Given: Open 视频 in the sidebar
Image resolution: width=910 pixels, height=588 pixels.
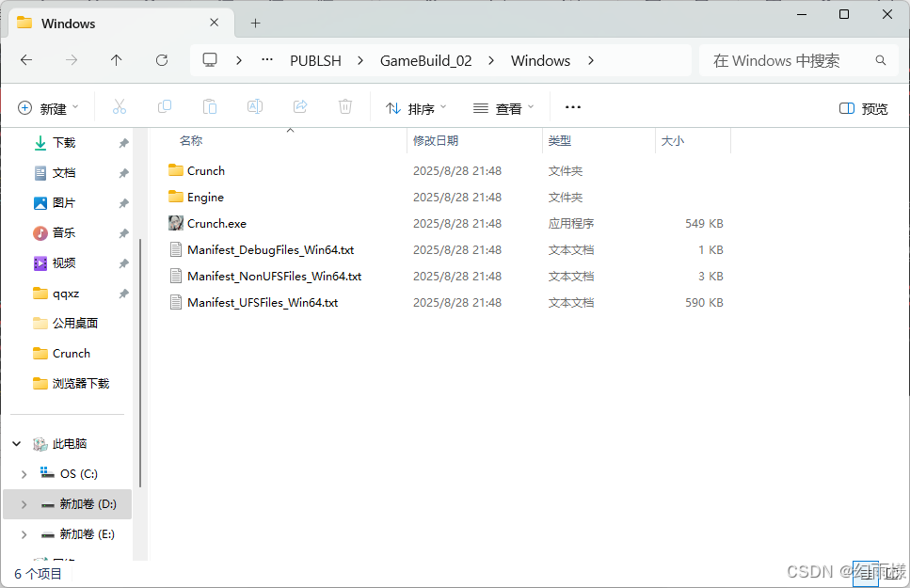Looking at the screenshot, I should click(x=64, y=263).
